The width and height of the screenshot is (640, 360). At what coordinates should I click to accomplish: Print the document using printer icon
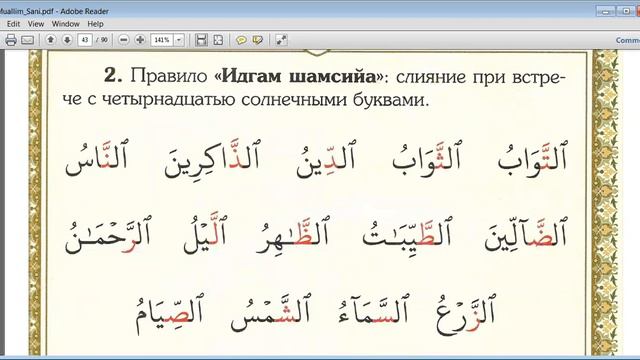click(11, 40)
